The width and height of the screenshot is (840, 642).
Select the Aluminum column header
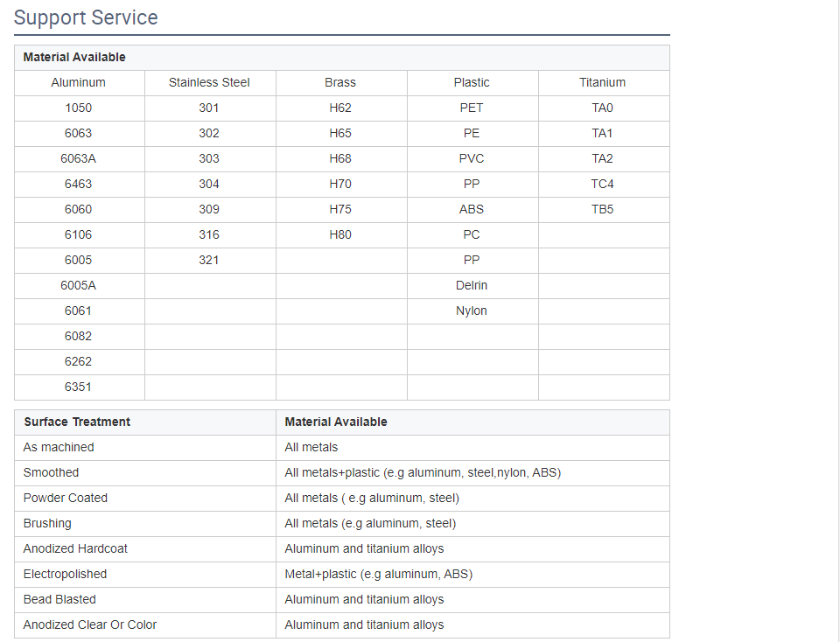(80, 83)
